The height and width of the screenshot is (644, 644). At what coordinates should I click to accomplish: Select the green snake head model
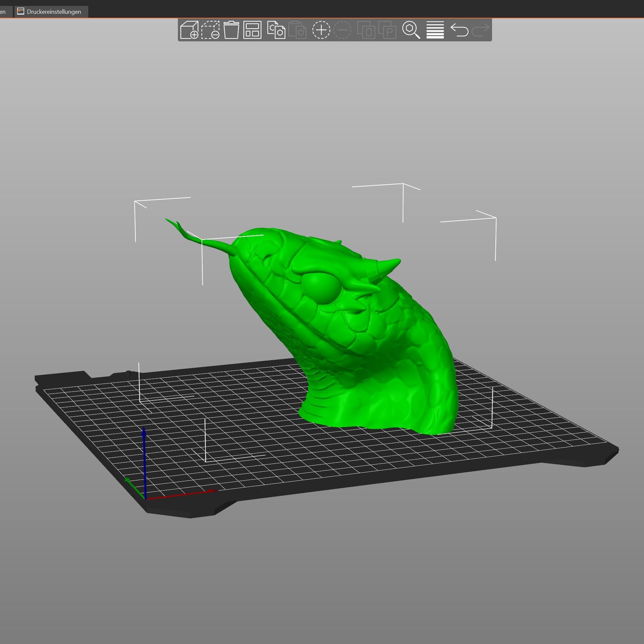tap(369, 352)
